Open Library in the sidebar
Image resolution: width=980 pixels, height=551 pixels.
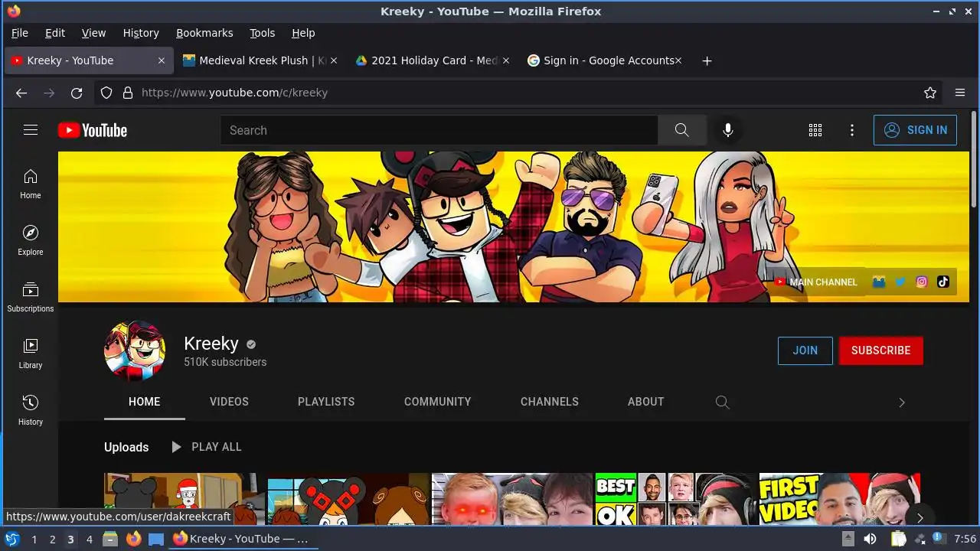tap(31, 354)
